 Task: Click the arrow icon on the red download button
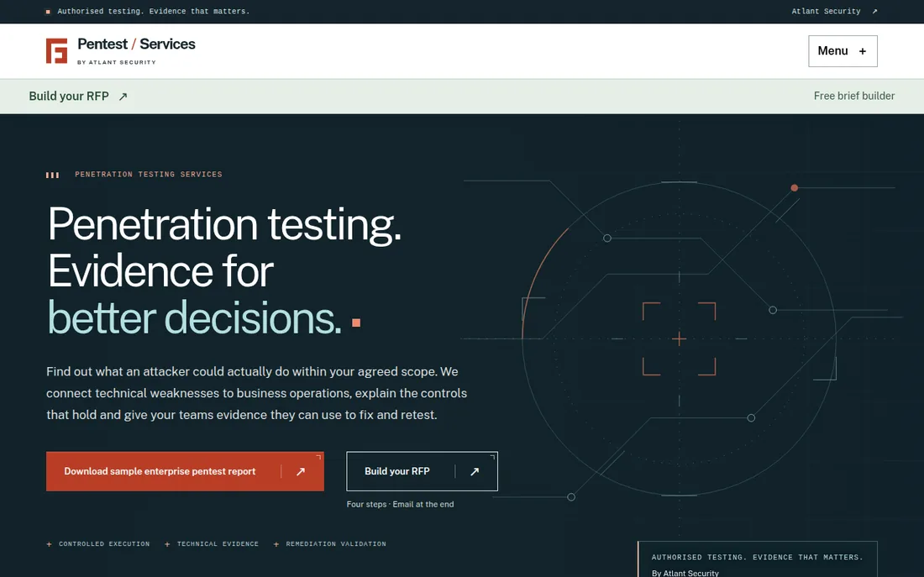point(301,471)
